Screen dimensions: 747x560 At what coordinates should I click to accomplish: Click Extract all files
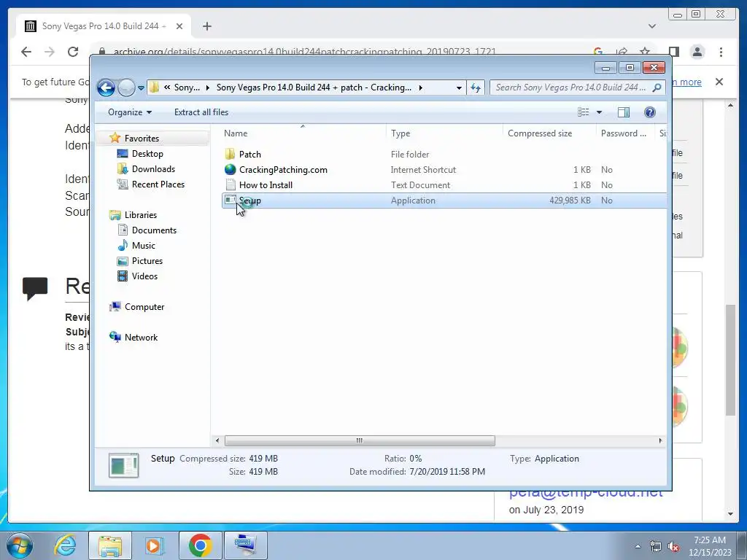coord(201,112)
